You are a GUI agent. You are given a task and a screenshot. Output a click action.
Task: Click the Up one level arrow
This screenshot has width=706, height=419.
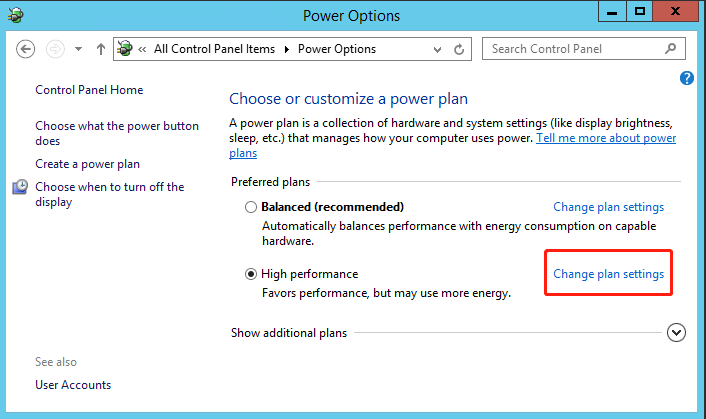(x=101, y=49)
